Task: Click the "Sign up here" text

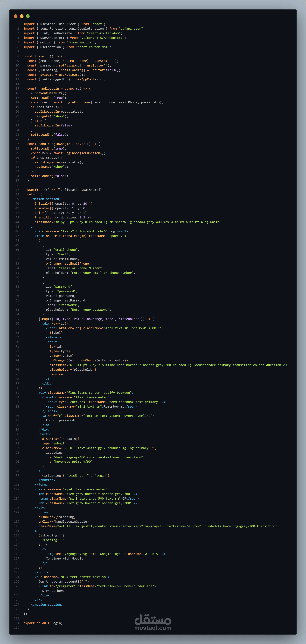Action: [x=53, y=591]
